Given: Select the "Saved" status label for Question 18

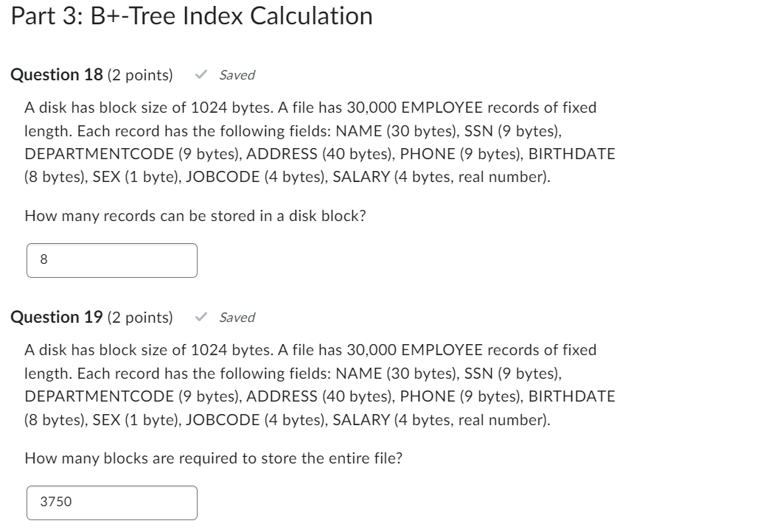Looking at the screenshot, I should pyautogui.click(x=236, y=74).
